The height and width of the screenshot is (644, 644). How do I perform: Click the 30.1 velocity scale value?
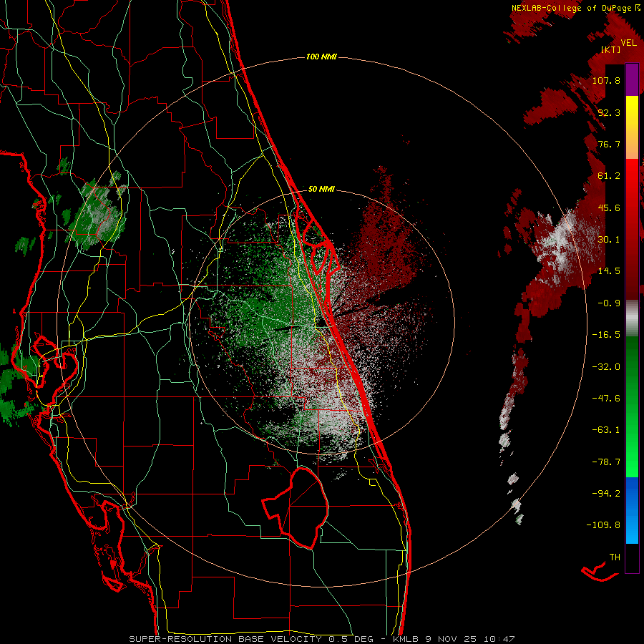[x=609, y=240]
